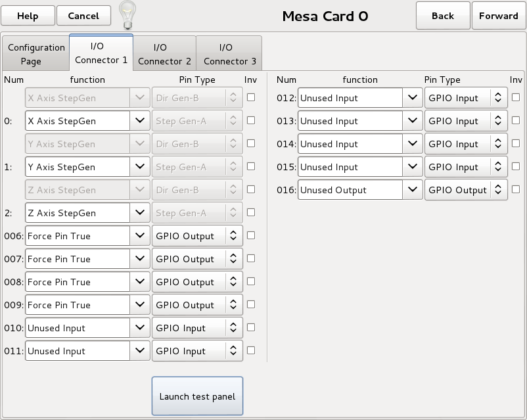Click the Mesa Card 0 page title
This screenshot has width=527, height=420.
[325, 16]
